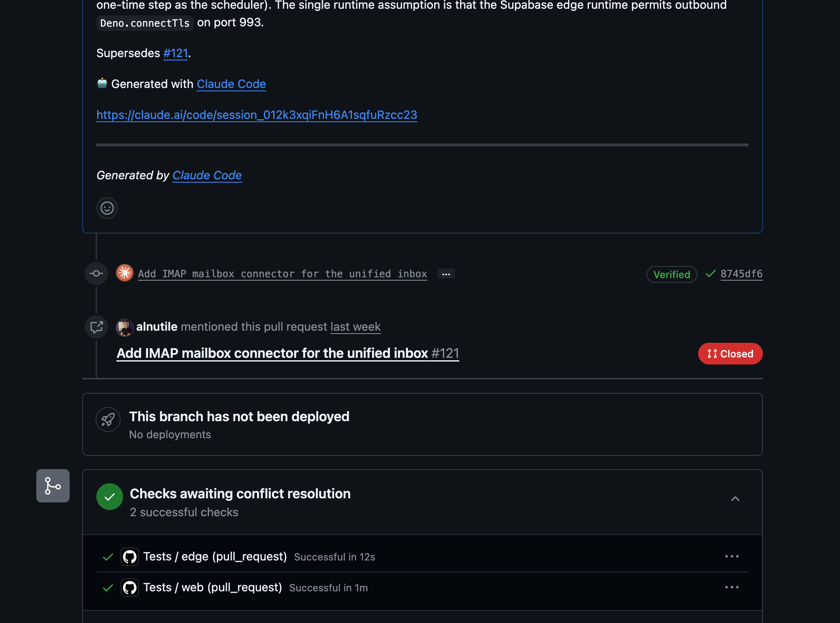Click green check beside Tests / edge

pyautogui.click(x=108, y=557)
